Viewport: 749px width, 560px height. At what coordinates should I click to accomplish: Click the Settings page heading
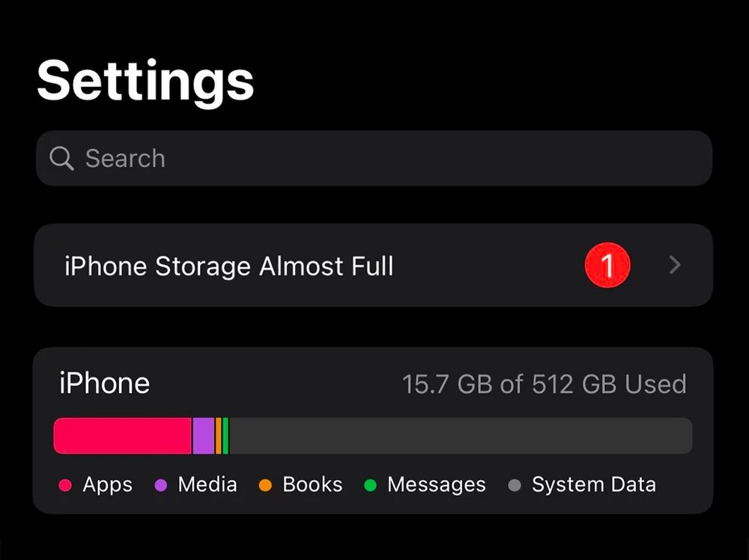click(145, 82)
